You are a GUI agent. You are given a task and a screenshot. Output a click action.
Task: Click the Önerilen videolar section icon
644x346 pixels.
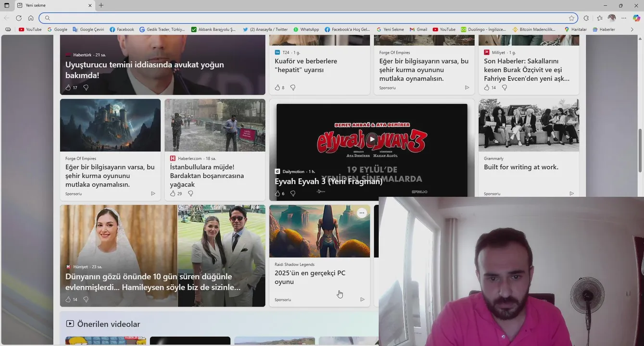(x=70, y=324)
